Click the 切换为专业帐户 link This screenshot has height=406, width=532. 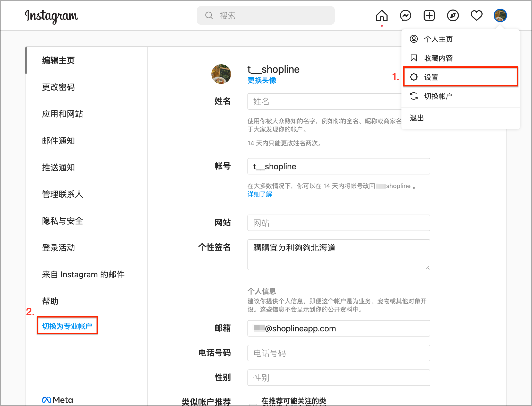67,326
